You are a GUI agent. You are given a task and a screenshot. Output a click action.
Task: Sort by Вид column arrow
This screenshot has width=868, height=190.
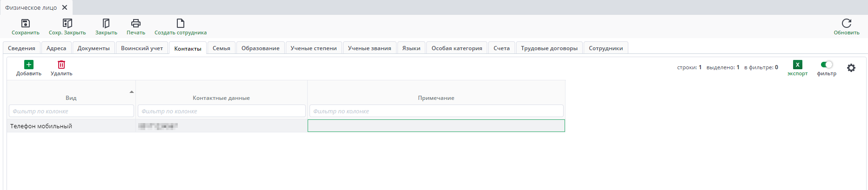point(132,92)
